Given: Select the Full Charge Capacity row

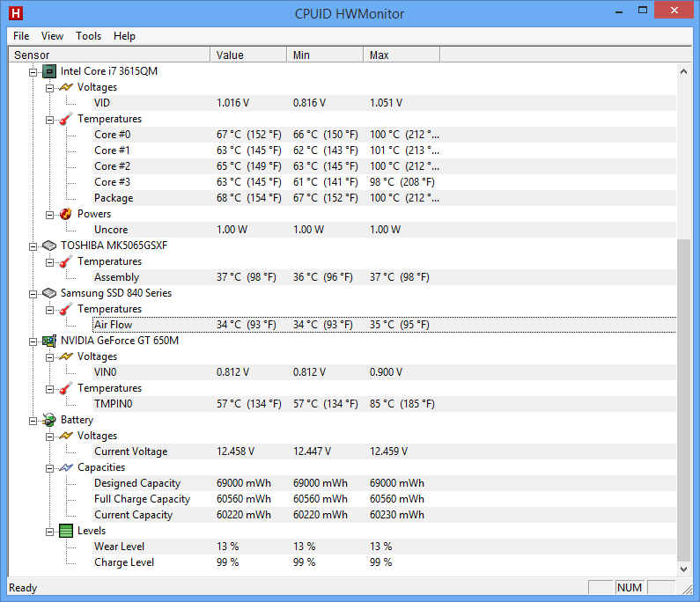Looking at the screenshot, I should coord(384,499).
